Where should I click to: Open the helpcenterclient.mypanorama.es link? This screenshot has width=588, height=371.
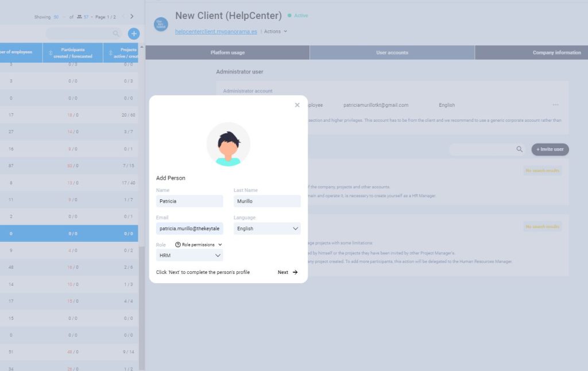[x=216, y=32]
